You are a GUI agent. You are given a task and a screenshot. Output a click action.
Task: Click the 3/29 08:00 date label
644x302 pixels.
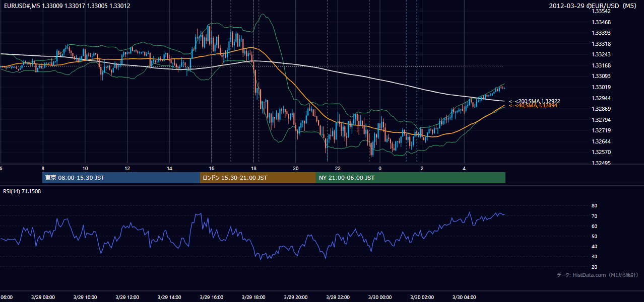[x=43, y=297]
